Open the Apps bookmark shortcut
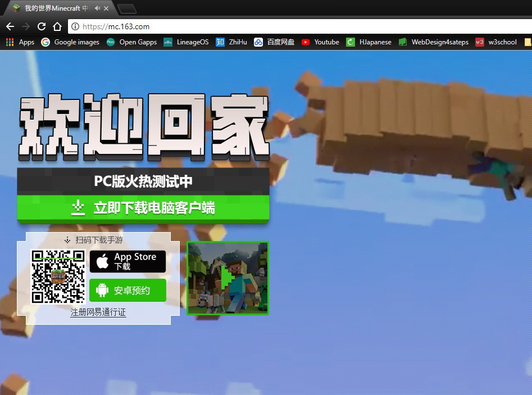 tap(20, 42)
